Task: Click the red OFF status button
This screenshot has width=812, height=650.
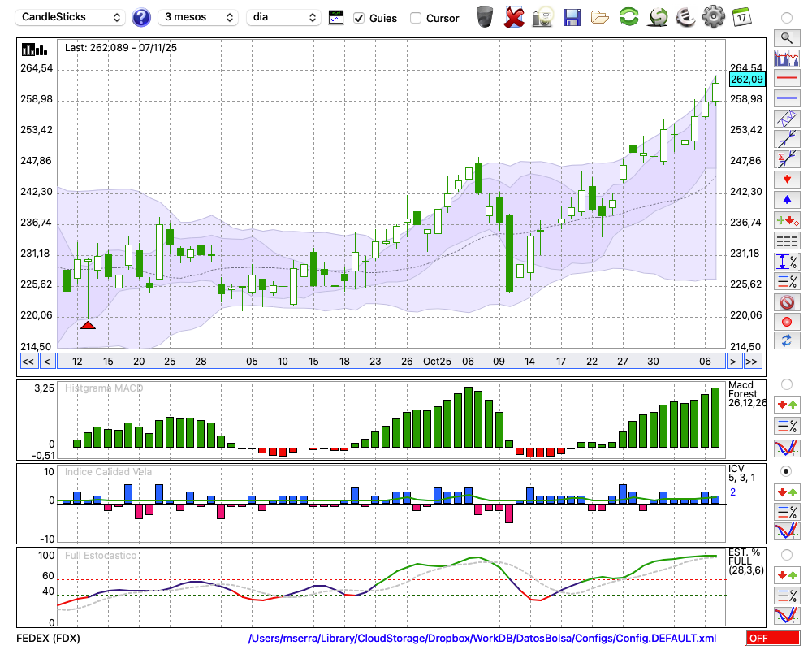Action: tap(773, 638)
